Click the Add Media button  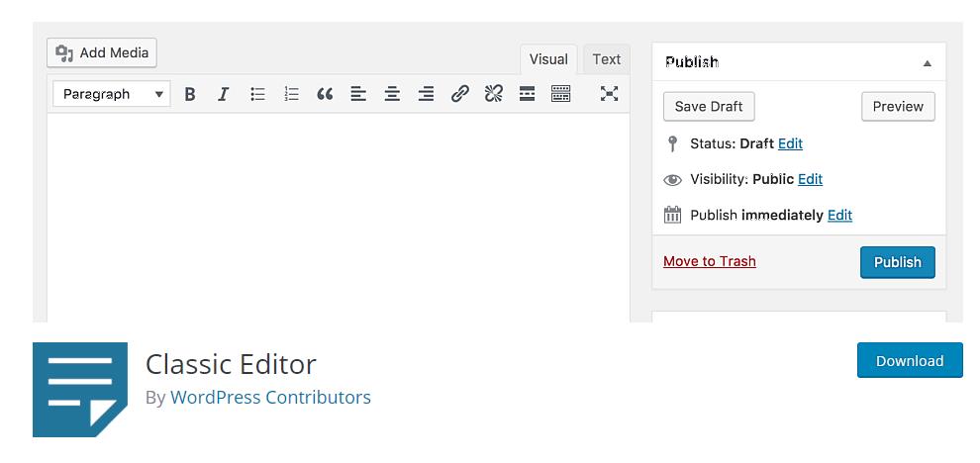102,53
